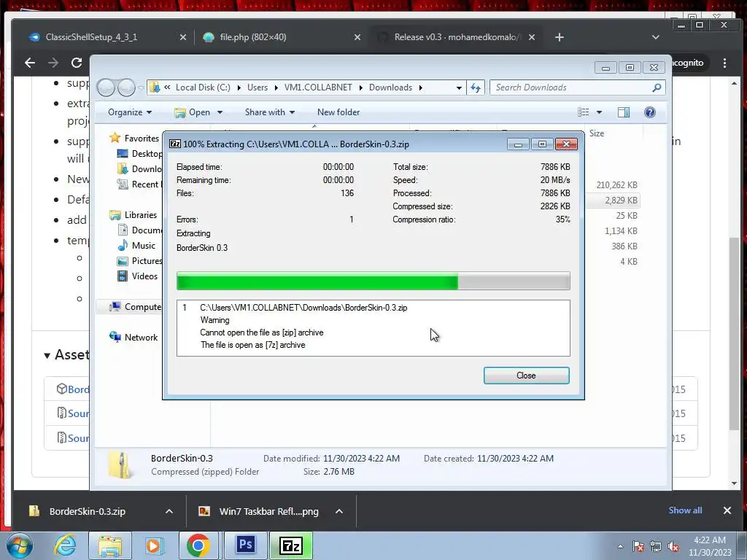The width and height of the screenshot is (747, 560).
Task: Open the Share with menu
Action: tap(270, 112)
